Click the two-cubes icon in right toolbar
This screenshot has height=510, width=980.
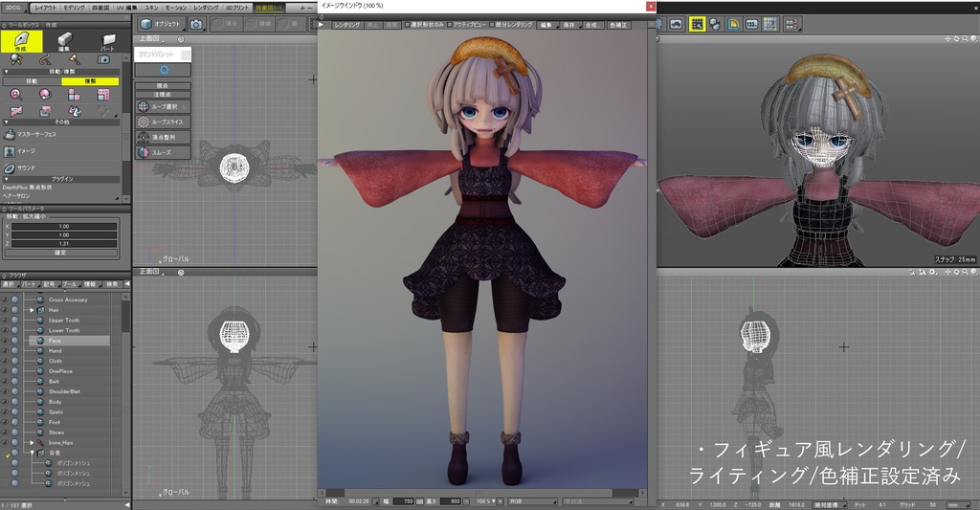pos(715,24)
